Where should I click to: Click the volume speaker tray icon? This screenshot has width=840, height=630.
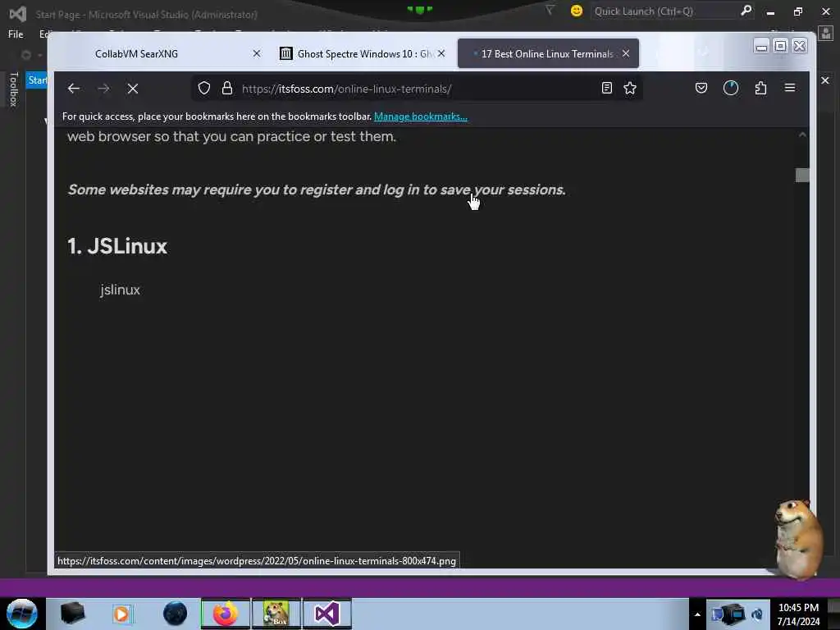pyautogui.click(x=757, y=614)
